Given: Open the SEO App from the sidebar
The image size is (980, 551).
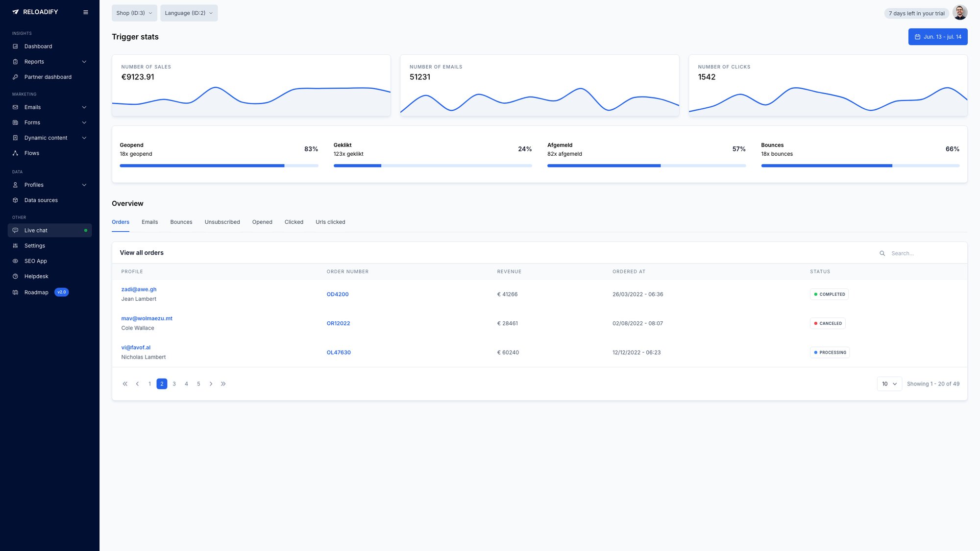Looking at the screenshot, I should pyautogui.click(x=35, y=261).
